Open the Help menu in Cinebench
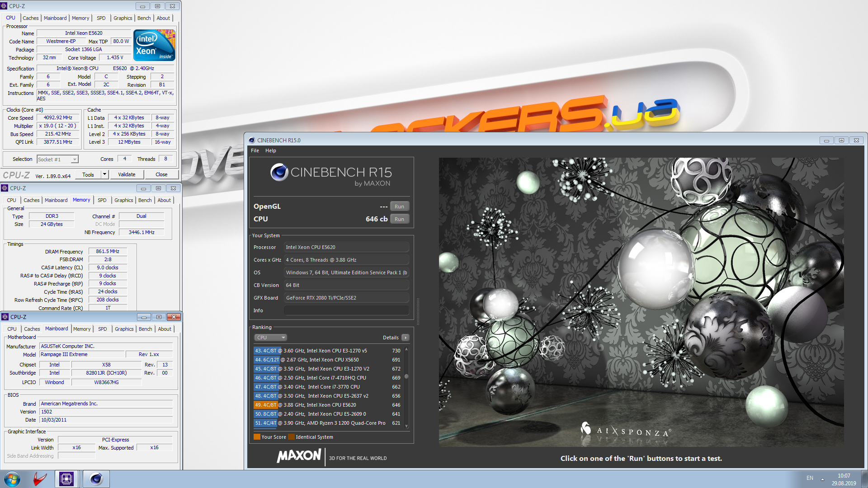 point(270,150)
